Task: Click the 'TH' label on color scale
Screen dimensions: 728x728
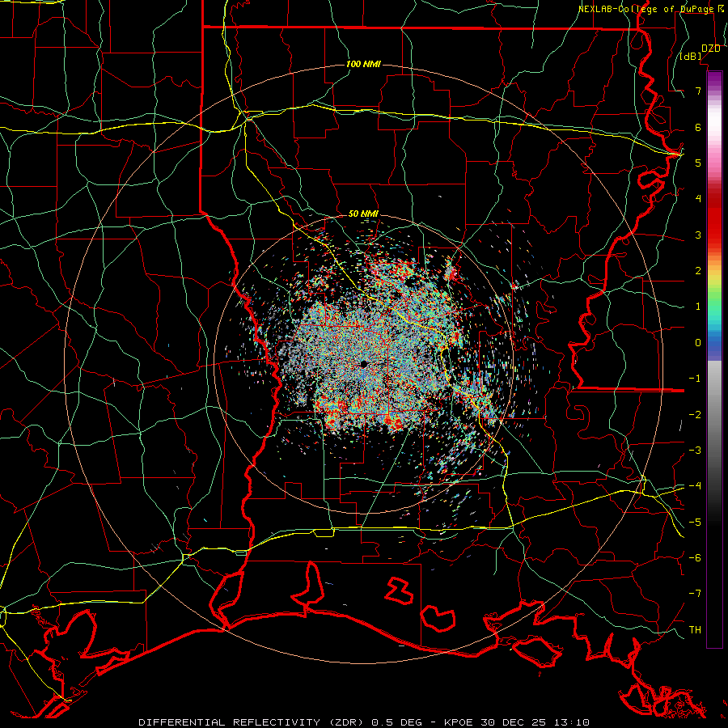Action: [x=695, y=629]
